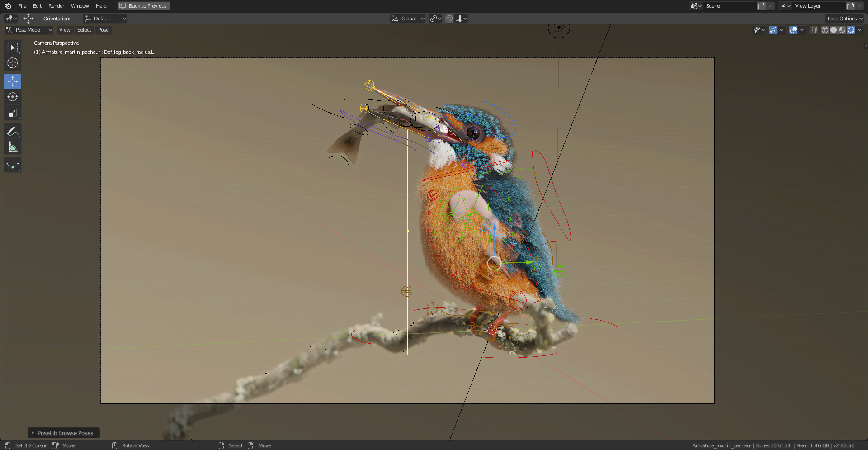Open the overlays options dropdown arrow
This screenshot has width=868, height=450.
coord(802,30)
